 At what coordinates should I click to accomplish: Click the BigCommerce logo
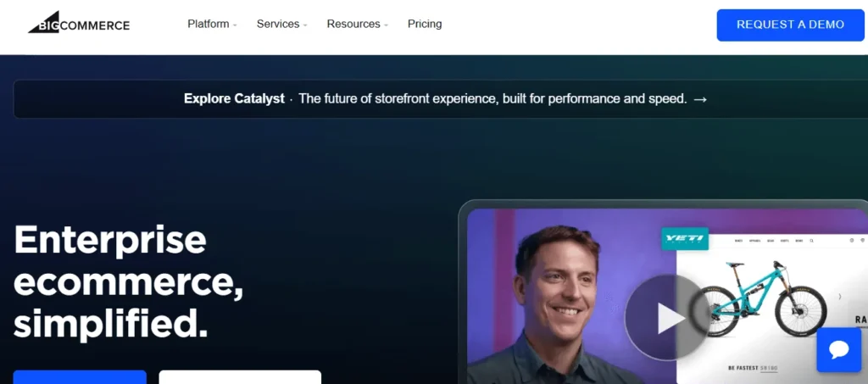[79, 23]
